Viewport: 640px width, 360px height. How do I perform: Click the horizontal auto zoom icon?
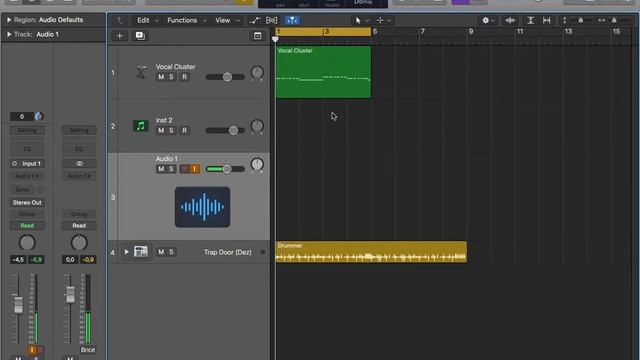(547, 20)
